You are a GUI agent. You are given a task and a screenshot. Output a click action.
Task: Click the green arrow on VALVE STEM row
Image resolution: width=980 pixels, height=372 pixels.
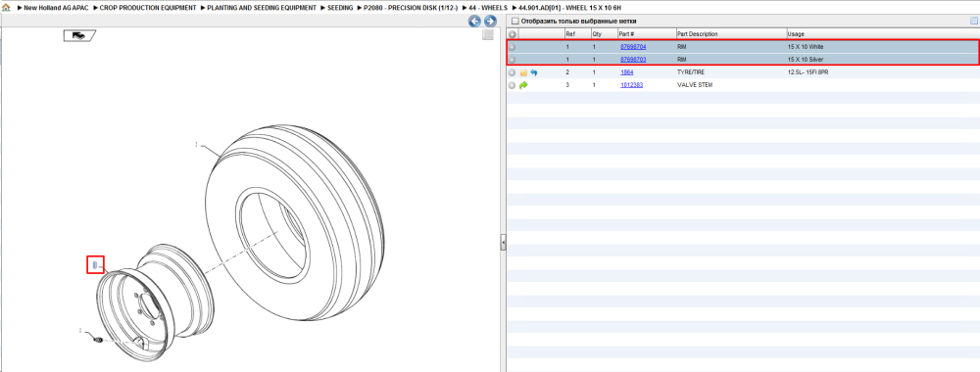523,85
